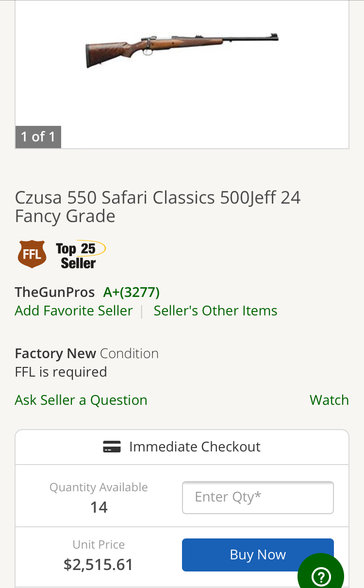Click the 'FFL is required' text
The image size is (364, 588).
pyautogui.click(x=61, y=372)
